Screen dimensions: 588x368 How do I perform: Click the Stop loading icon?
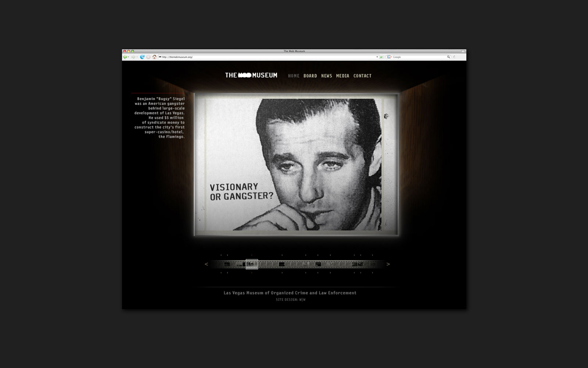148,57
